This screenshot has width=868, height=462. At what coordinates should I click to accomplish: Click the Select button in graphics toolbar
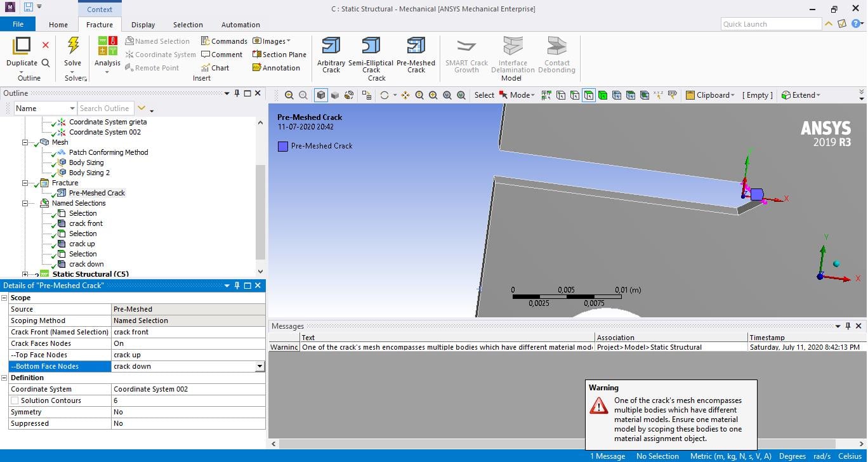[x=484, y=95]
